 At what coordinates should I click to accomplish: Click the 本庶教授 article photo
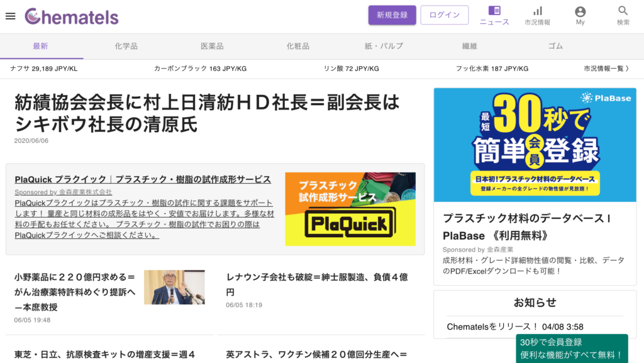(x=174, y=287)
